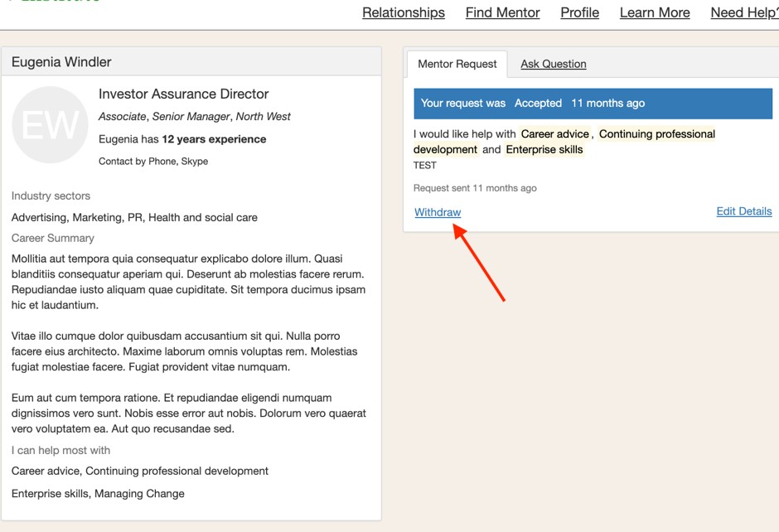Click the Edit Details link
This screenshot has width=779, height=532.
743,211
